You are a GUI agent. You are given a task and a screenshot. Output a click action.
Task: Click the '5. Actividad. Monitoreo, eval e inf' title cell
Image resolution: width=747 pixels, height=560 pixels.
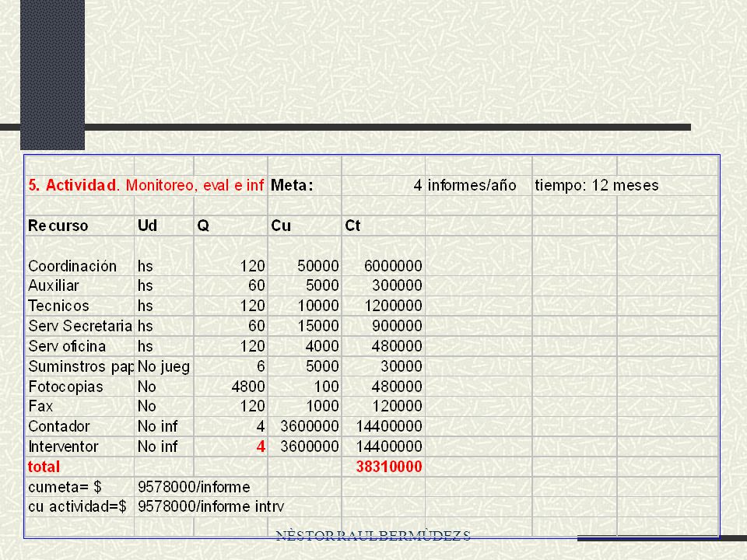click(x=146, y=185)
